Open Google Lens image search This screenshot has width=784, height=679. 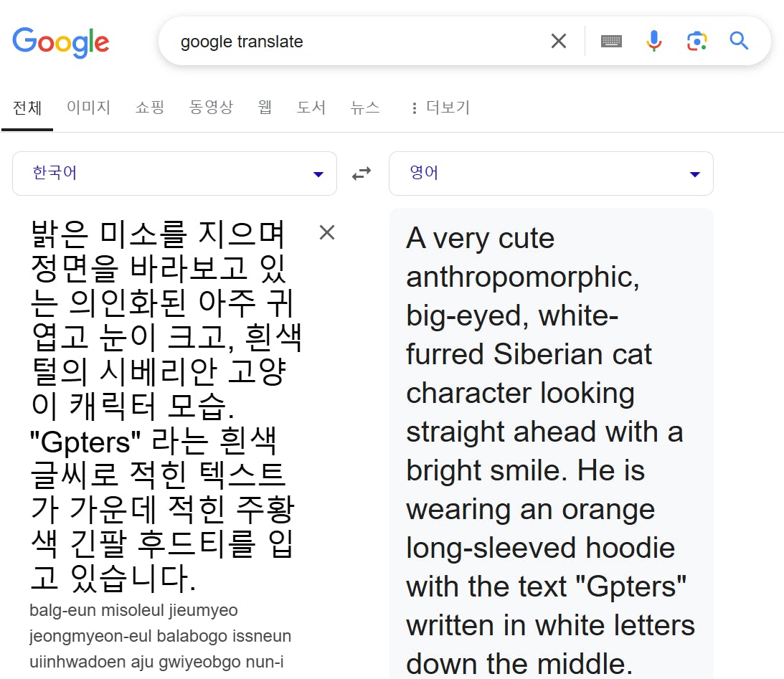point(696,42)
